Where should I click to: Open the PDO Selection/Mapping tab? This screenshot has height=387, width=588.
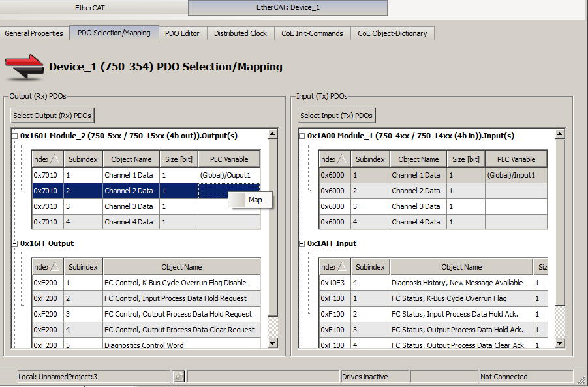pyautogui.click(x=114, y=33)
